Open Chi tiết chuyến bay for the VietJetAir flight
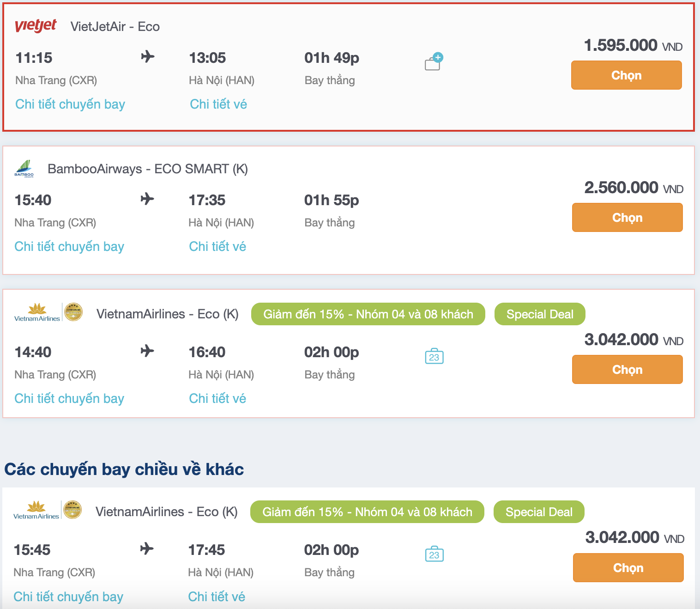700x609 pixels. tap(69, 104)
